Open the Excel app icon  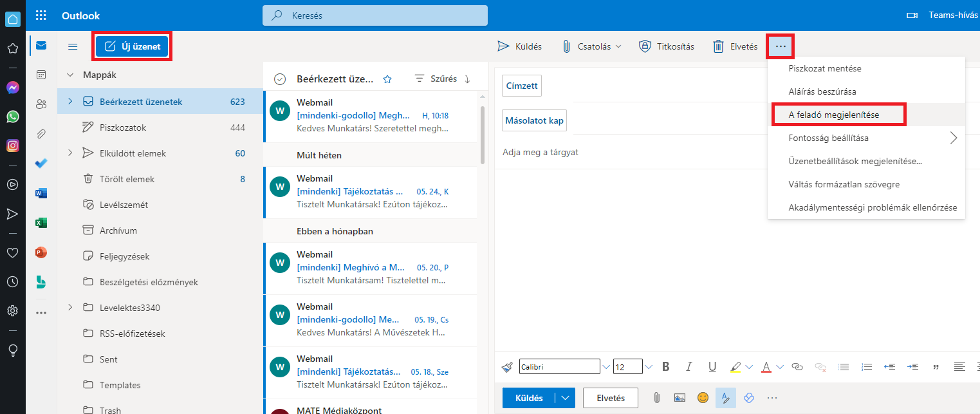(x=41, y=223)
